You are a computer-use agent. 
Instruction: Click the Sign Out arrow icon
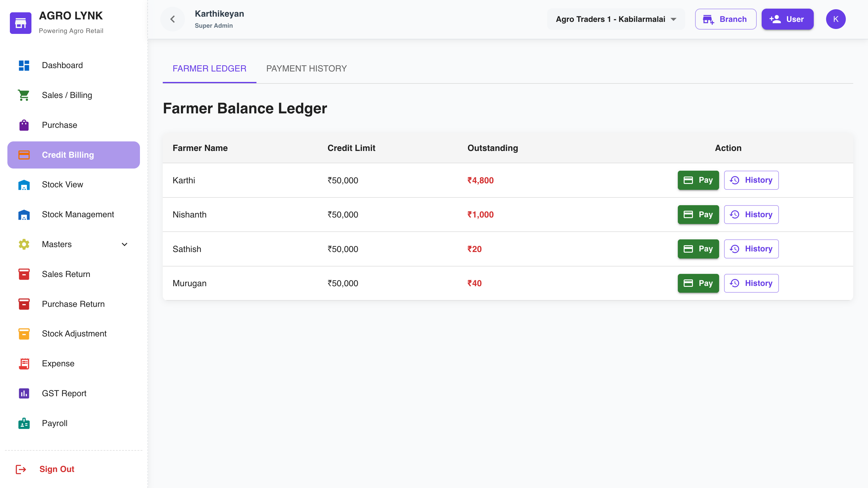click(x=21, y=469)
